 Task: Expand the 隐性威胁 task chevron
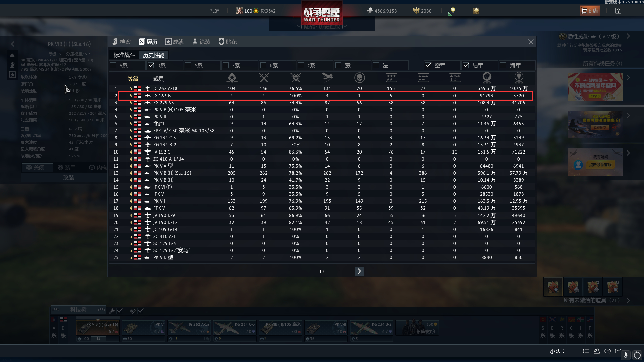tap(628, 36)
